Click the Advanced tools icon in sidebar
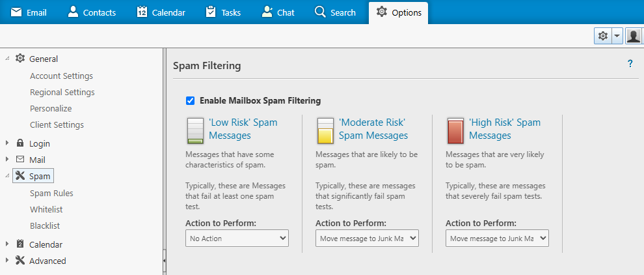This screenshot has width=644, height=275. (x=20, y=260)
